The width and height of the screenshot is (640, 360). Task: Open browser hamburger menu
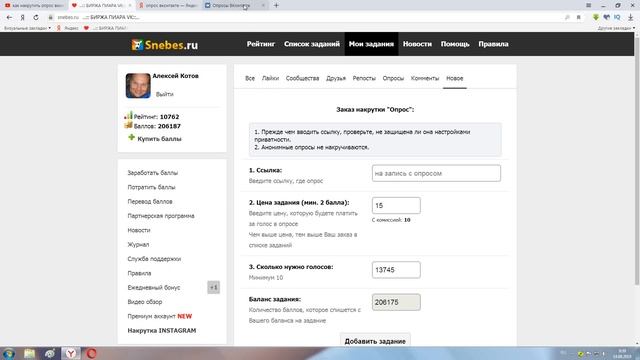tap(589, 5)
